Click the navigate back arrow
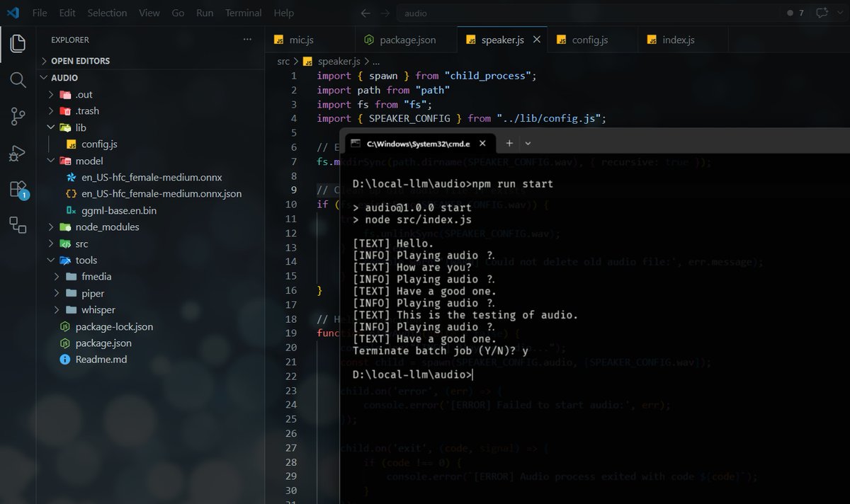Screen dimensions: 850x504 [365, 13]
